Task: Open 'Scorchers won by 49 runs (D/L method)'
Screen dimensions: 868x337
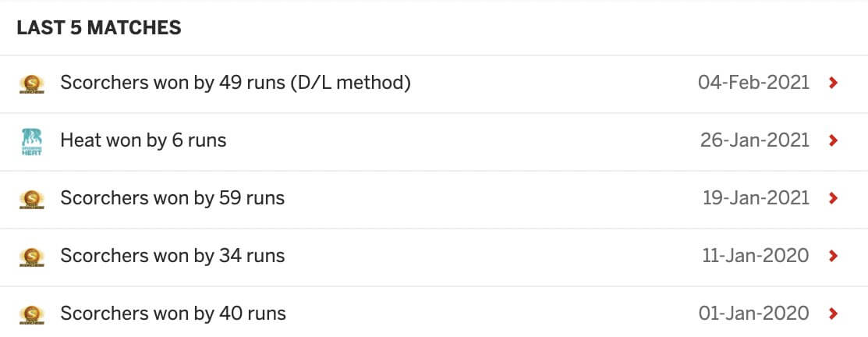Action: click(236, 83)
